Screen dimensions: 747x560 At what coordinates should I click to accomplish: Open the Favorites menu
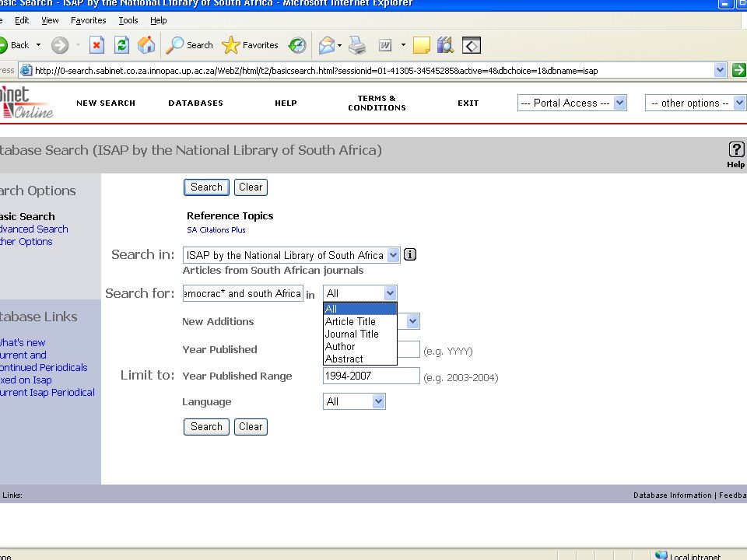88,20
